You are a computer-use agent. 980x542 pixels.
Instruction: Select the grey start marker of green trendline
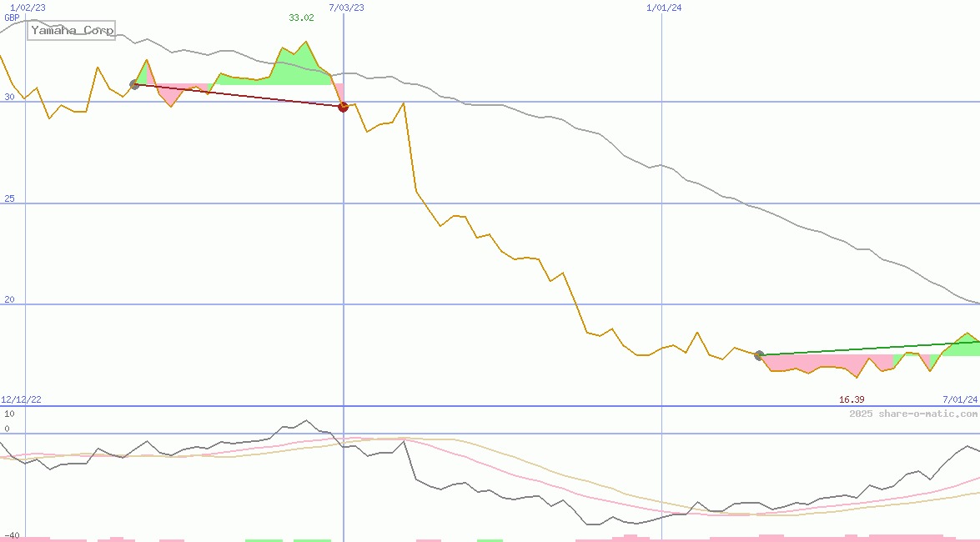tap(759, 355)
